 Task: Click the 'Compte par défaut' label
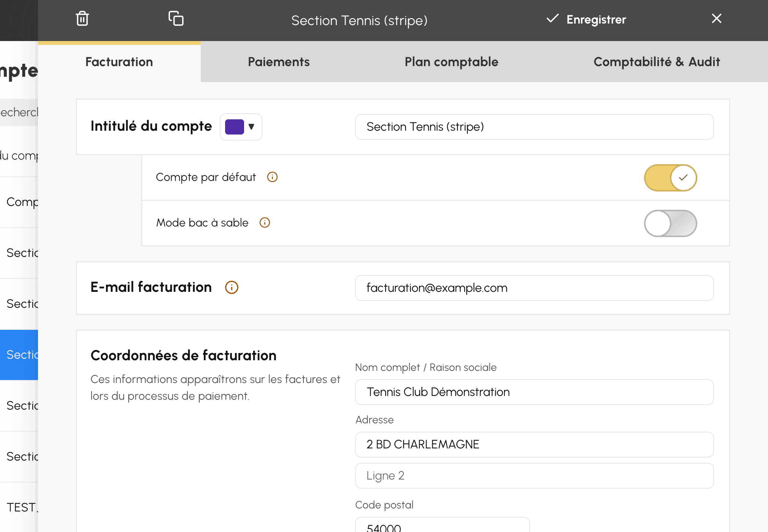click(206, 177)
